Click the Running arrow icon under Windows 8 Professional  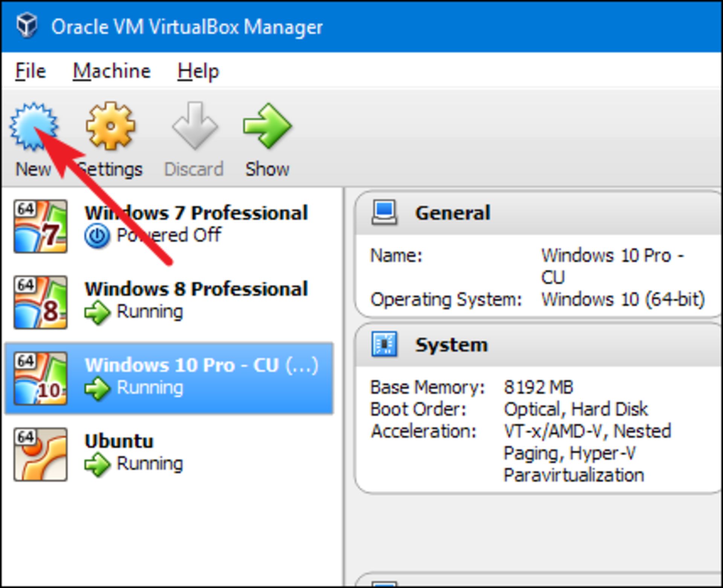click(98, 312)
